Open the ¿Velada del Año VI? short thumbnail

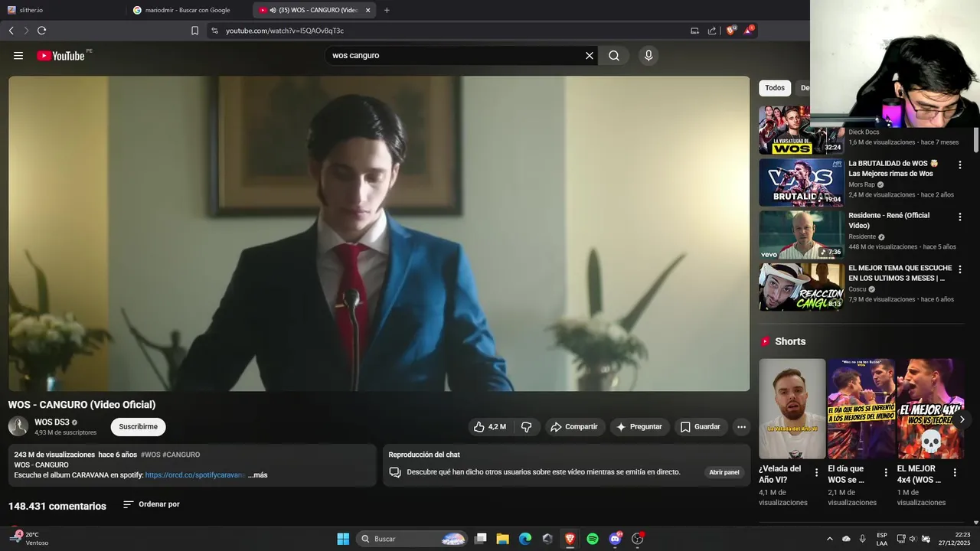point(792,409)
